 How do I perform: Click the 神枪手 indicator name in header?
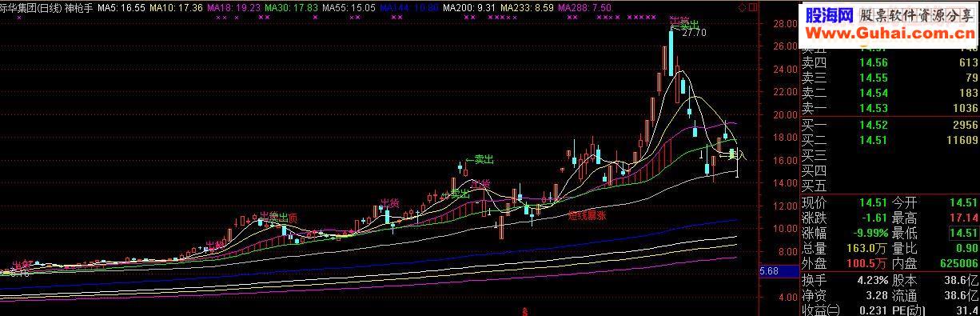tap(78, 6)
